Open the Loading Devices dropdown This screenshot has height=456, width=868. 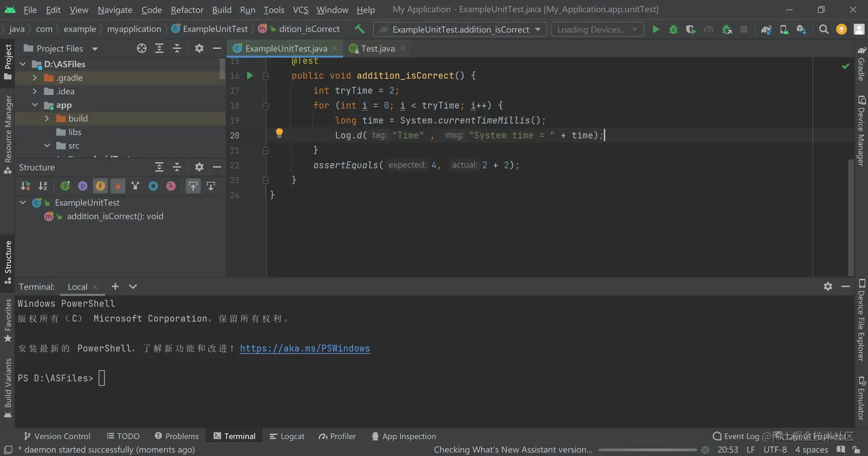click(x=596, y=29)
